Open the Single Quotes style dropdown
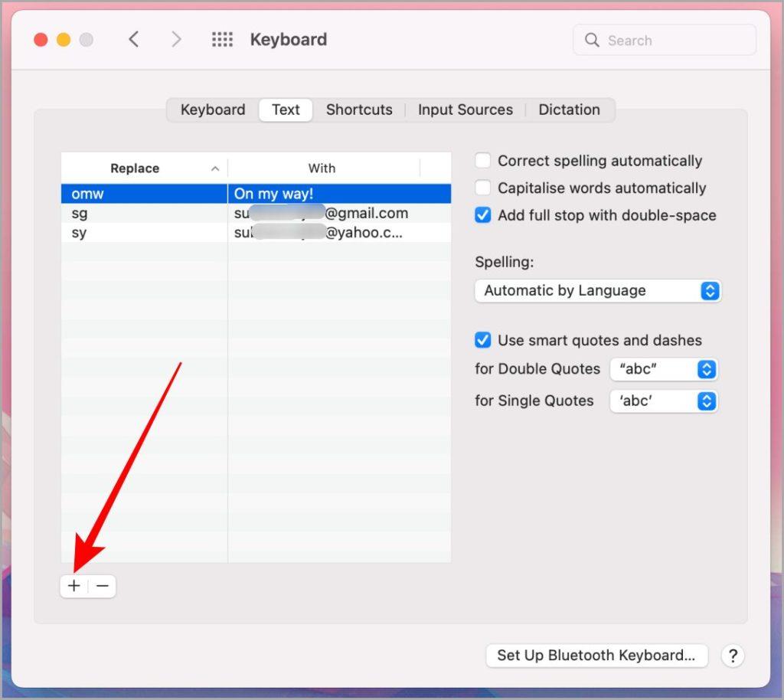Viewport: 784px width, 700px height. [x=664, y=401]
